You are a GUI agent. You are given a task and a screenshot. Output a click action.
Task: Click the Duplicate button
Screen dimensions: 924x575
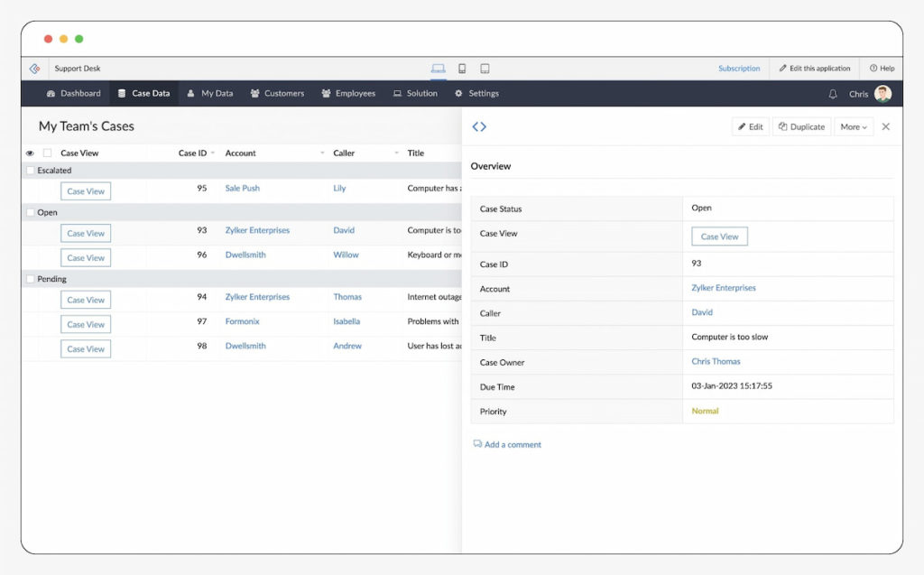click(x=800, y=126)
